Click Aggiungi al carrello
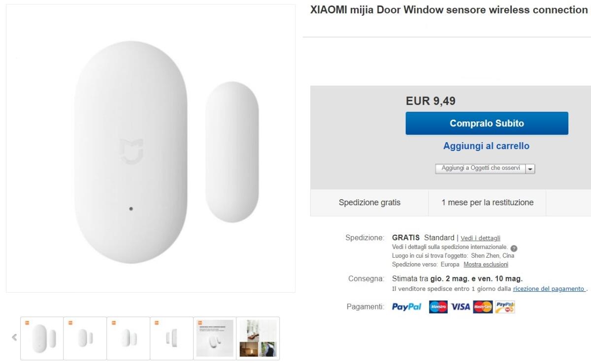591x364 pixels. pyautogui.click(x=487, y=146)
